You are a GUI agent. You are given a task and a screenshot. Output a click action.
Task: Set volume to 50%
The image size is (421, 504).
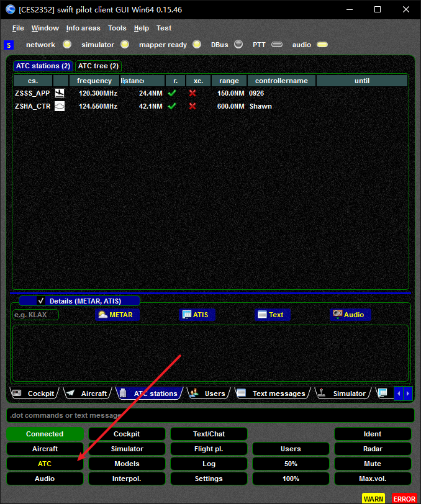(x=291, y=464)
